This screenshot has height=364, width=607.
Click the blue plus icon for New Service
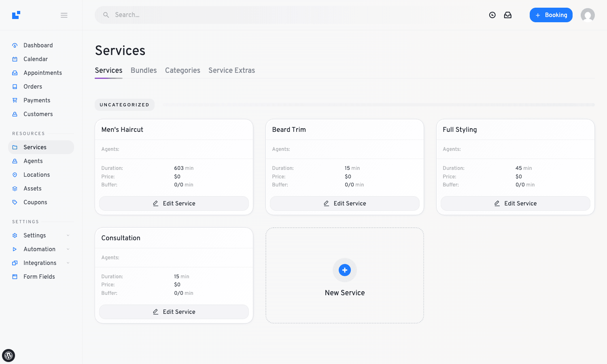[x=345, y=270]
